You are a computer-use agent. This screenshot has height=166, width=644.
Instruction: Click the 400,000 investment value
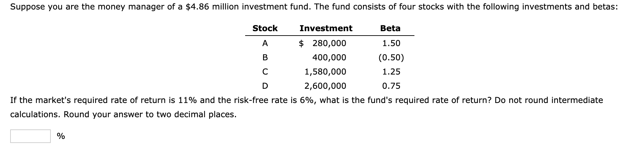click(329, 58)
